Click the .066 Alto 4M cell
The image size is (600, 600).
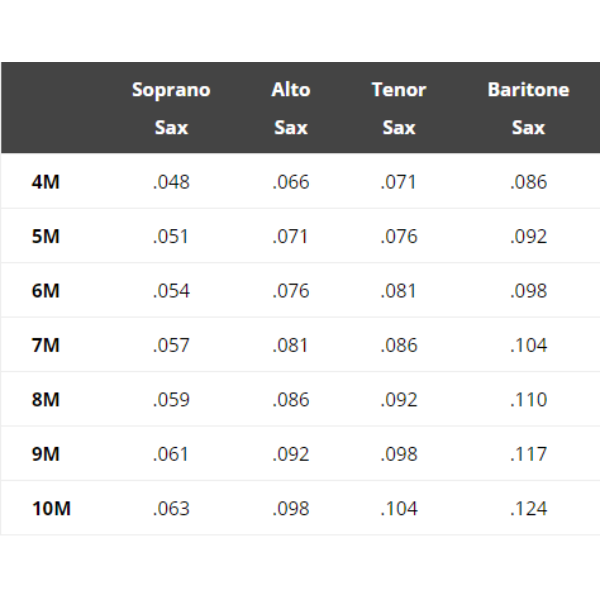tap(290, 182)
